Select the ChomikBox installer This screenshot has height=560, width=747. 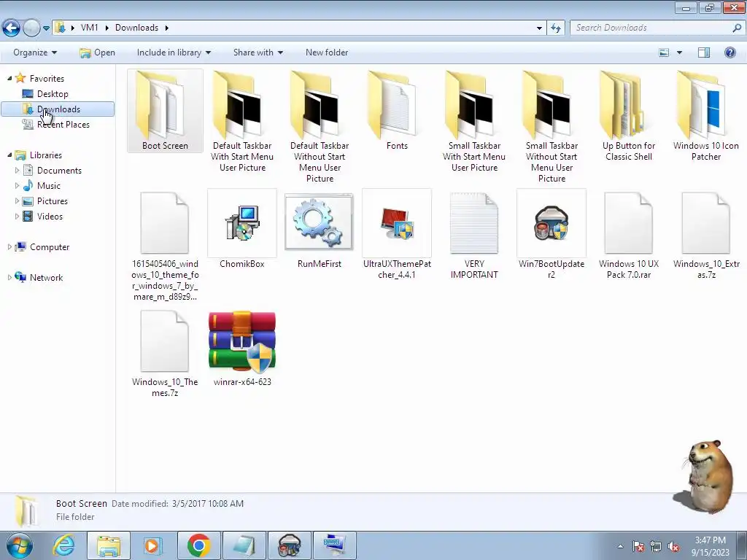tap(242, 229)
